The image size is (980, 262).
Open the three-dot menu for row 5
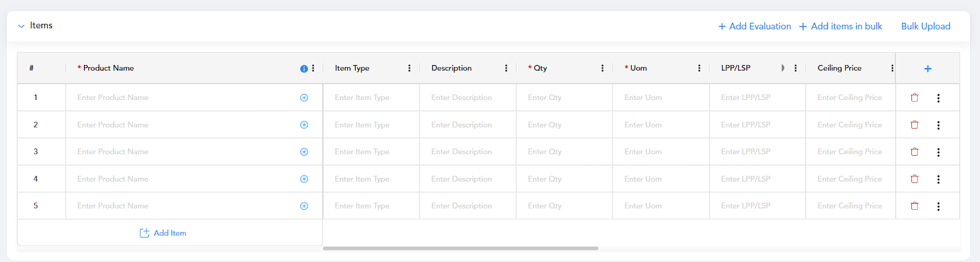(938, 206)
